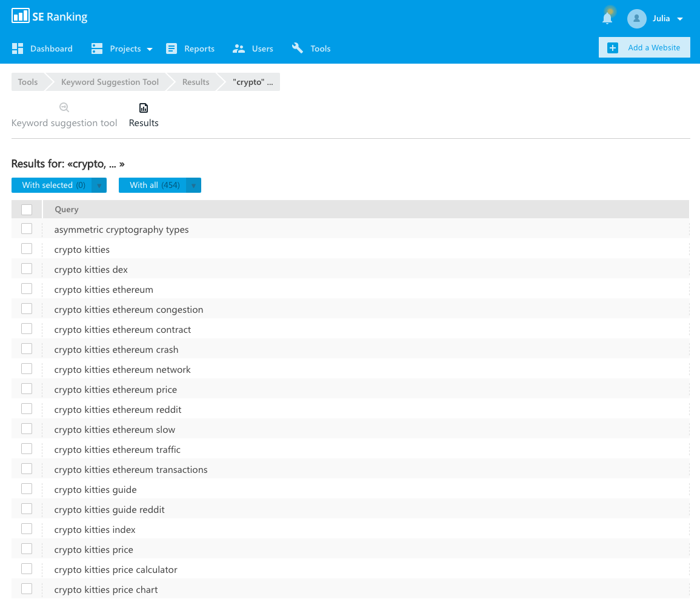Select the magnifier Keyword suggestion tool icon
The image size is (700, 602).
click(x=64, y=107)
